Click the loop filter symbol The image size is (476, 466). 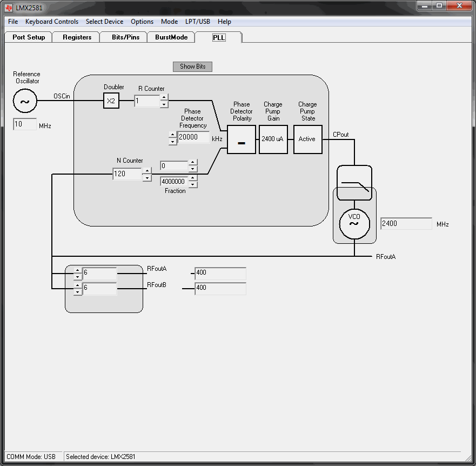click(x=354, y=183)
